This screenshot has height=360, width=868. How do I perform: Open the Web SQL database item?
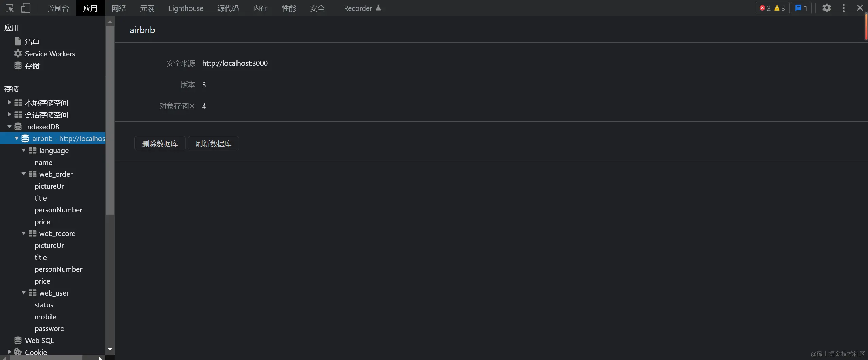[39, 340]
